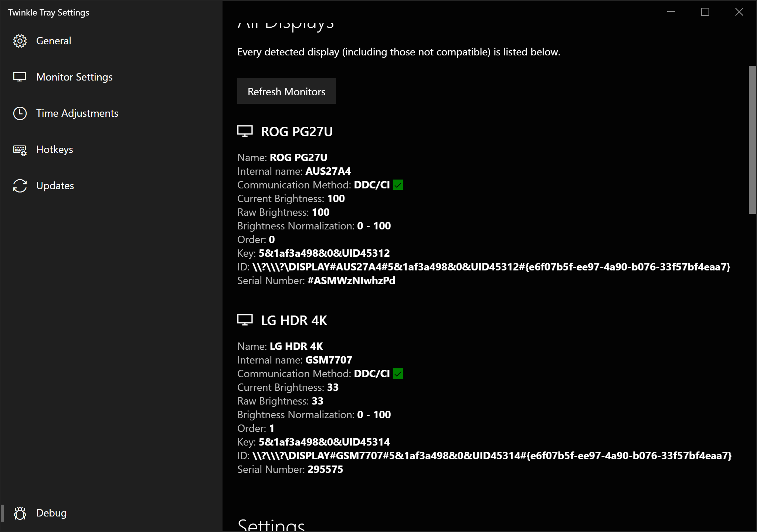Viewport: 757px width, 532px height.
Task: Click green DDC/CI checkmark for ROG PG27U
Action: click(x=398, y=185)
